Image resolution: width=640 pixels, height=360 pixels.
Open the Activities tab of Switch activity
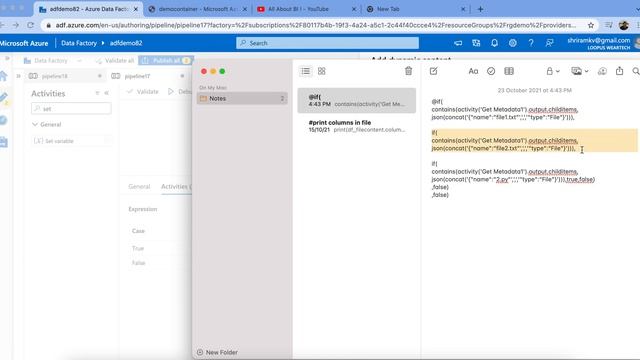(175, 187)
